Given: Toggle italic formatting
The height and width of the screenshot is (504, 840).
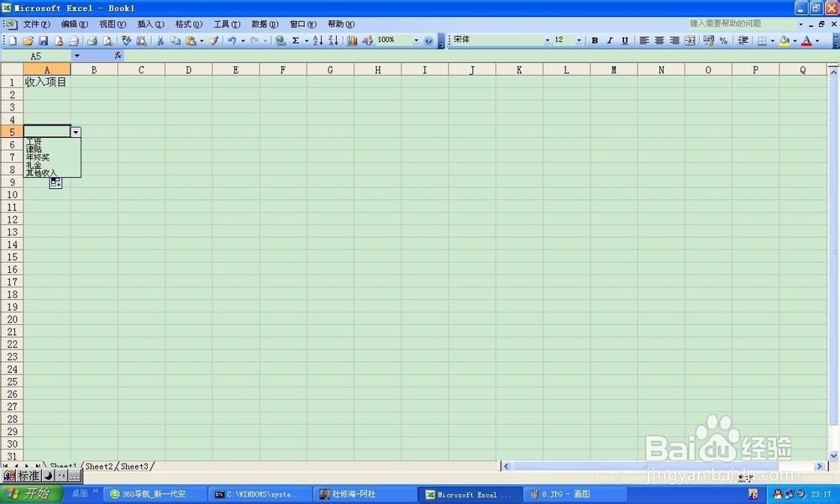Looking at the screenshot, I should point(610,40).
